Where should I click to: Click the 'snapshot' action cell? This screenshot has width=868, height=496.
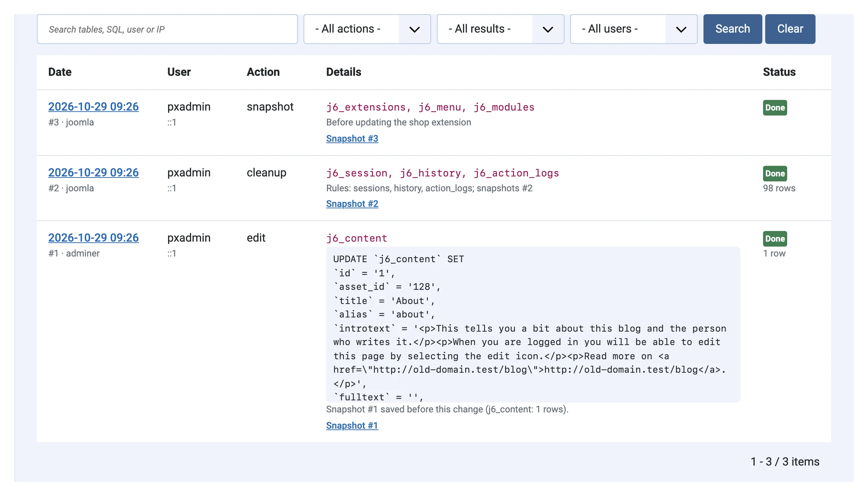point(270,107)
